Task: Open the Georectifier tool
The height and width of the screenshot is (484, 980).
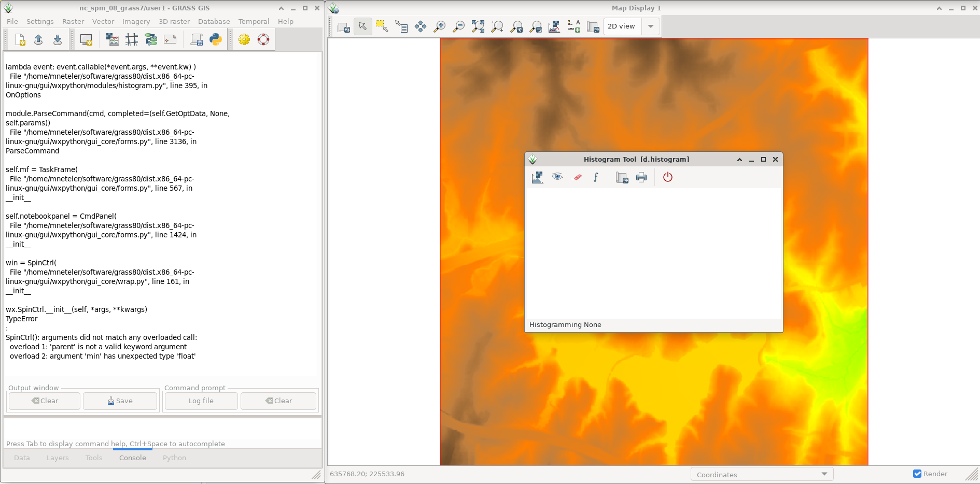Action: click(x=132, y=39)
